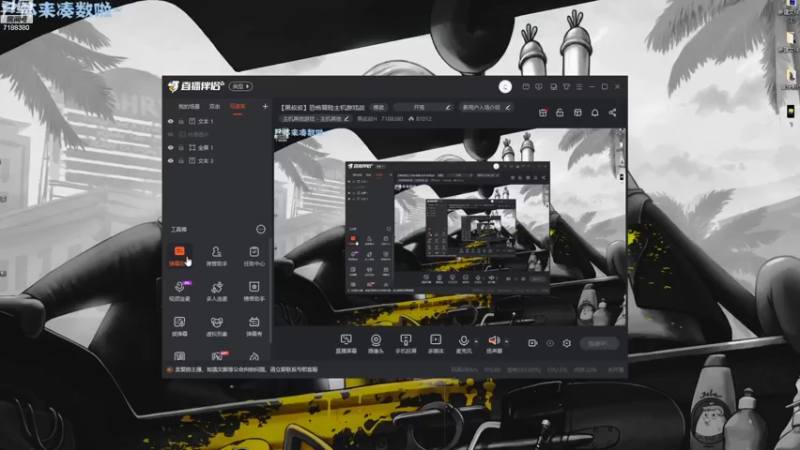Image resolution: width=800 pixels, height=450 pixels.
Task: Click FPS:60 in the status bar
Action: (x=492, y=370)
